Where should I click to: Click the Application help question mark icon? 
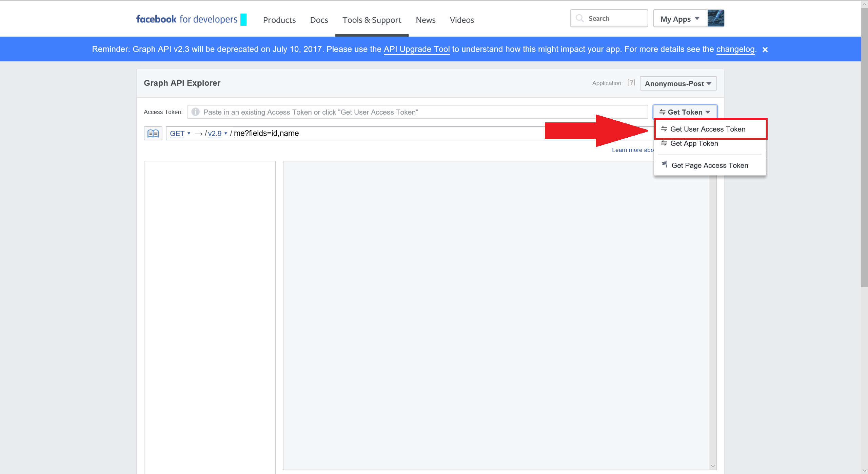pos(631,83)
